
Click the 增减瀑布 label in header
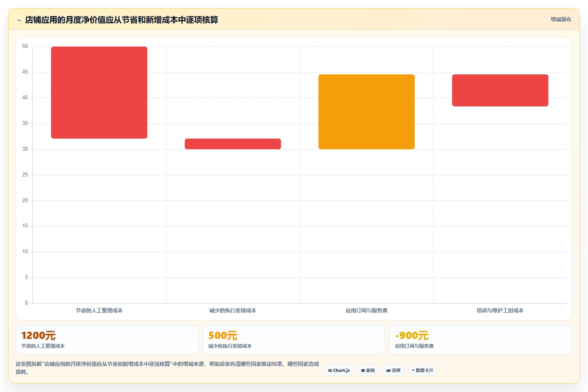(x=561, y=19)
